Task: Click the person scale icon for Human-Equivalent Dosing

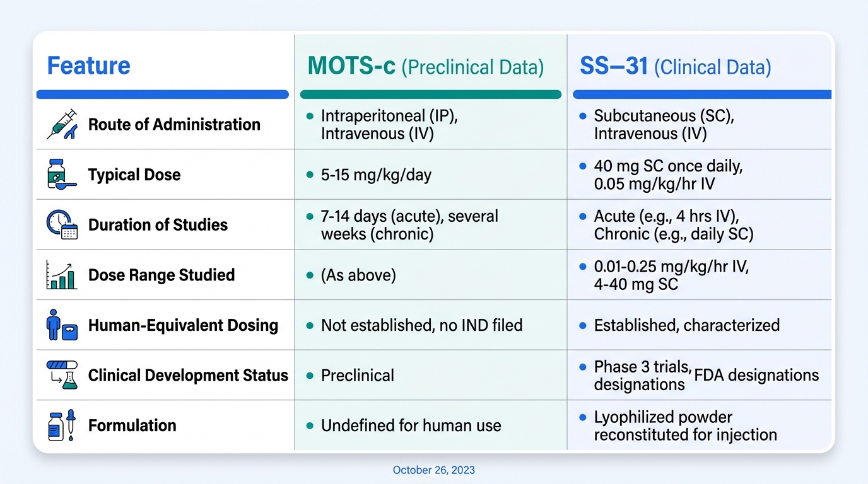Action: point(62,325)
